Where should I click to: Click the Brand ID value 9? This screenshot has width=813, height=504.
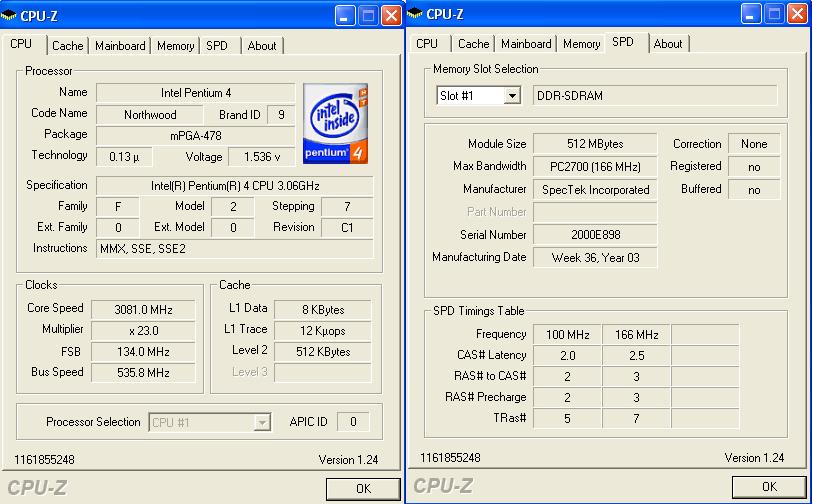click(281, 115)
